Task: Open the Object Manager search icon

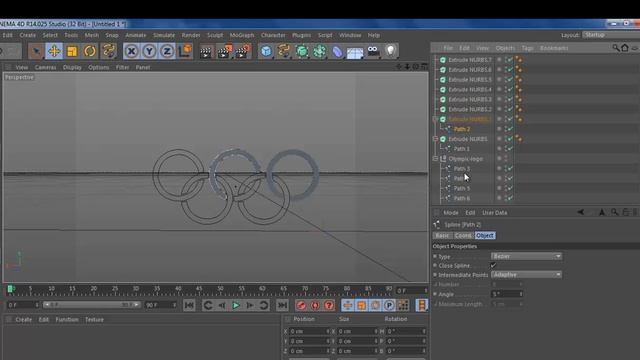Action: (616, 48)
